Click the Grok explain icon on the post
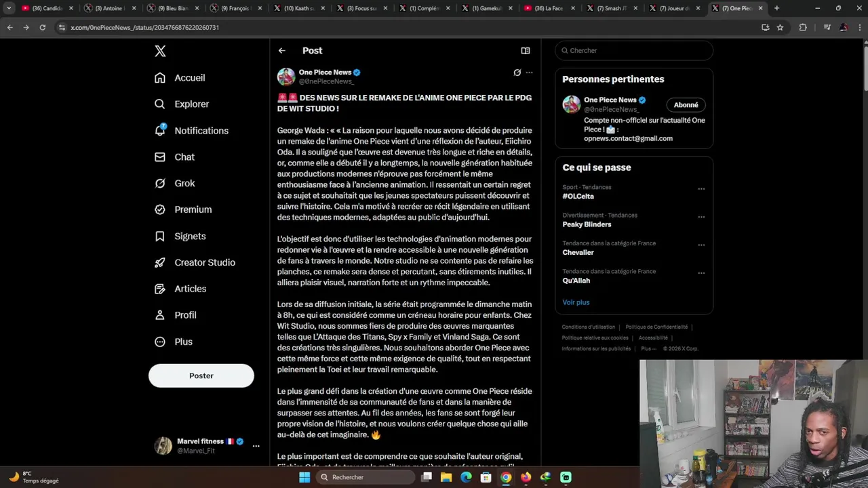Screen dimensions: 868x488 tap(517, 73)
